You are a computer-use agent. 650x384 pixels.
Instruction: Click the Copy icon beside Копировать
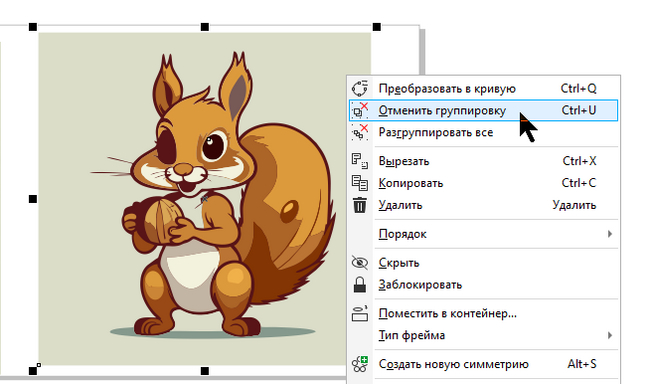point(359,183)
